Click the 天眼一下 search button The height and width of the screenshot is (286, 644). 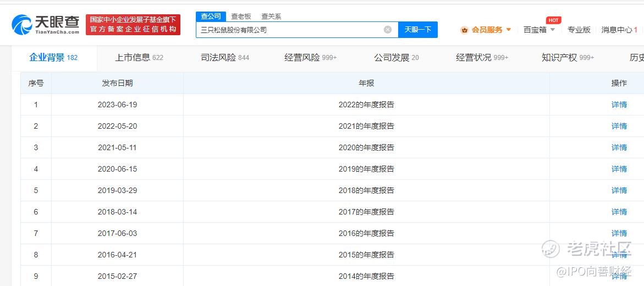coord(418,30)
